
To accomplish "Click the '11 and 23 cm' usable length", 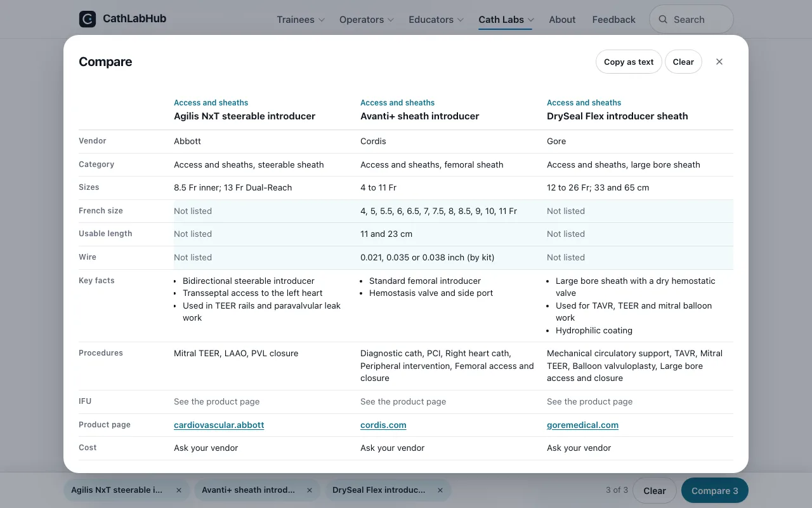I will click(x=386, y=234).
